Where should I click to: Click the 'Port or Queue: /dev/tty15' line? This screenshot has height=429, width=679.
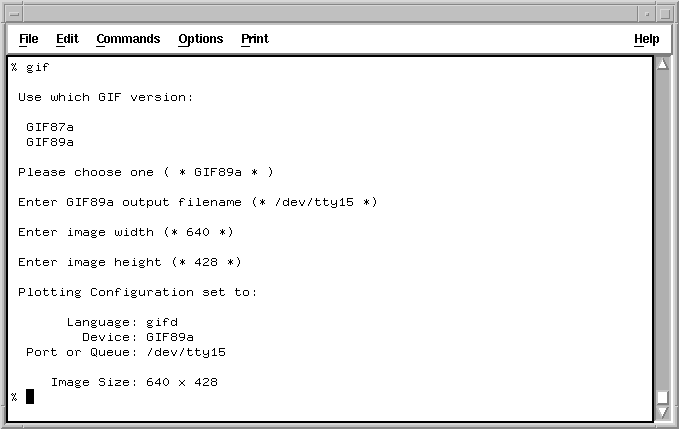(126, 352)
